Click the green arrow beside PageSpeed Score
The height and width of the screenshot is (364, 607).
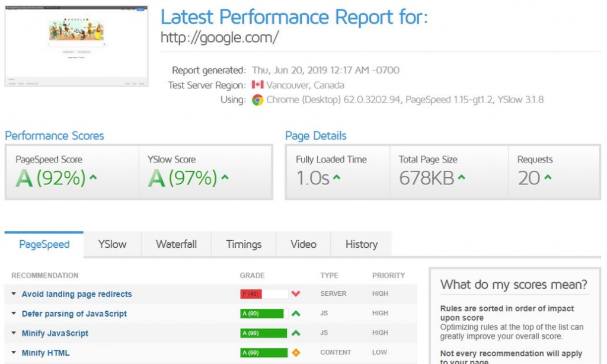pos(94,178)
